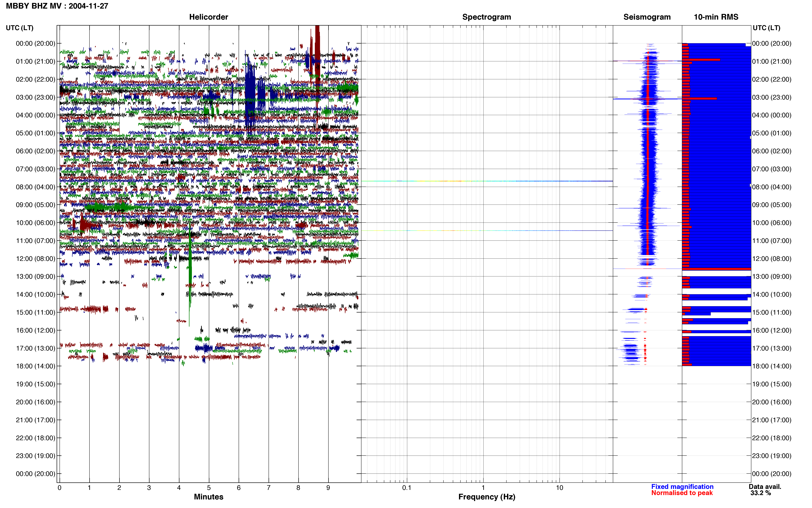Click the 'Frequency (Hz)' x-axis label

tap(487, 497)
